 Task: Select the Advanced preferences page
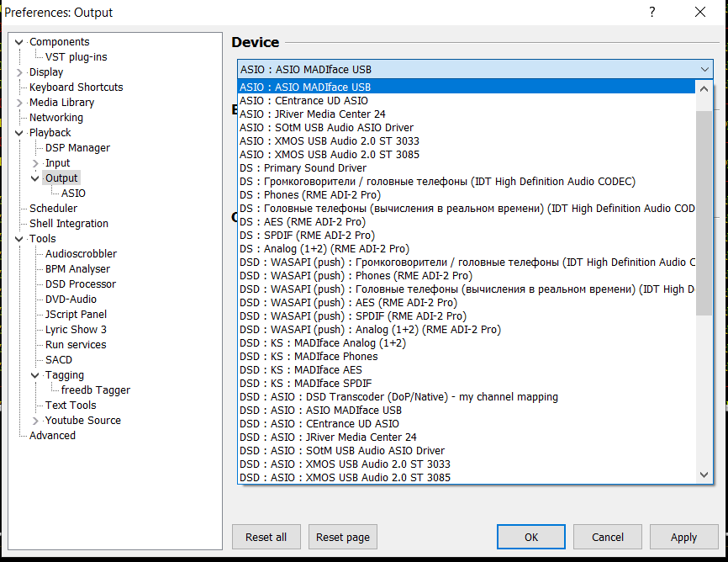pyautogui.click(x=52, y=435)
